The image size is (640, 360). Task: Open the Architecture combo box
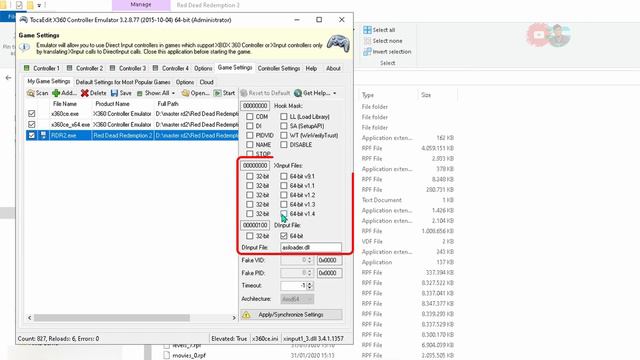pyautogui.click(x=297, y=299)
